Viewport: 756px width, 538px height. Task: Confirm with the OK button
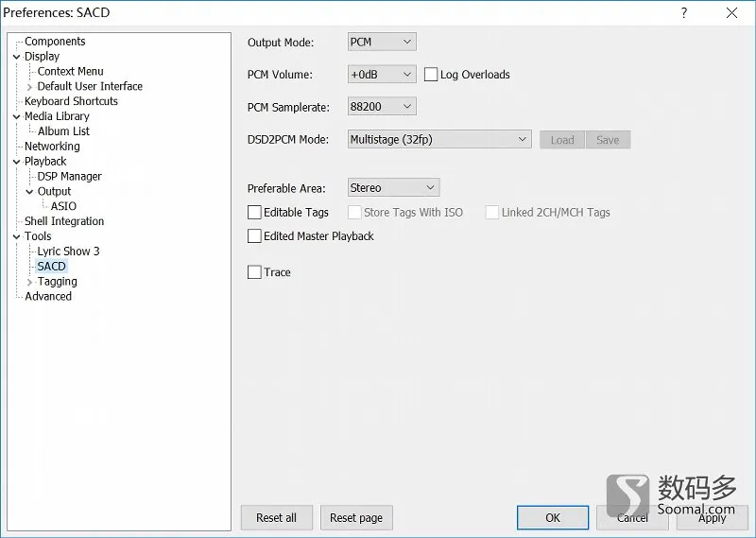click(553, 518)
